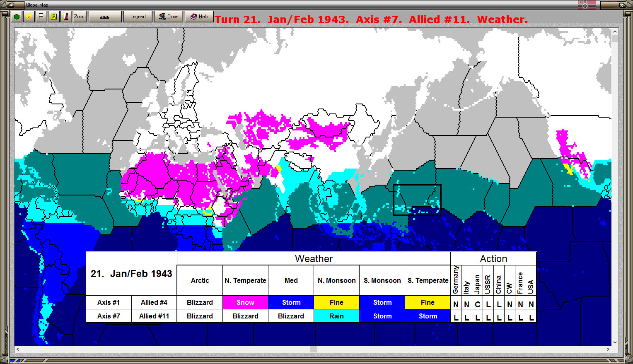The height and width of the screenshot is (364, 633).
Task: Click the 'Axis #7' row label
Action: 109,316
